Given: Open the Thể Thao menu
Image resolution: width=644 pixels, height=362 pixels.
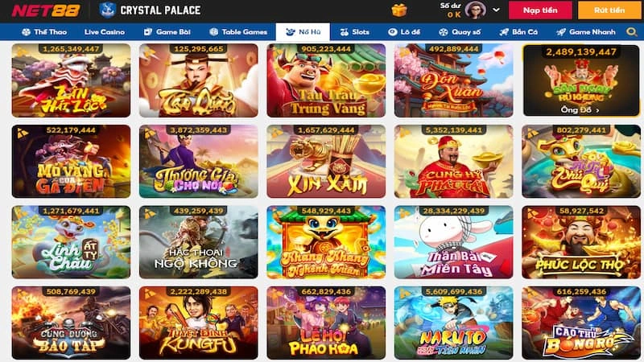Looking at the screenshot, I should 44,32.
